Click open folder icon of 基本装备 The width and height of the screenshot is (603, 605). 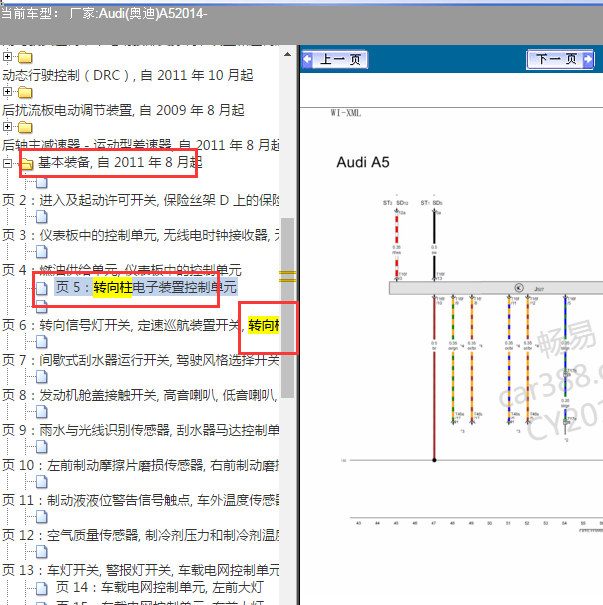27,164
